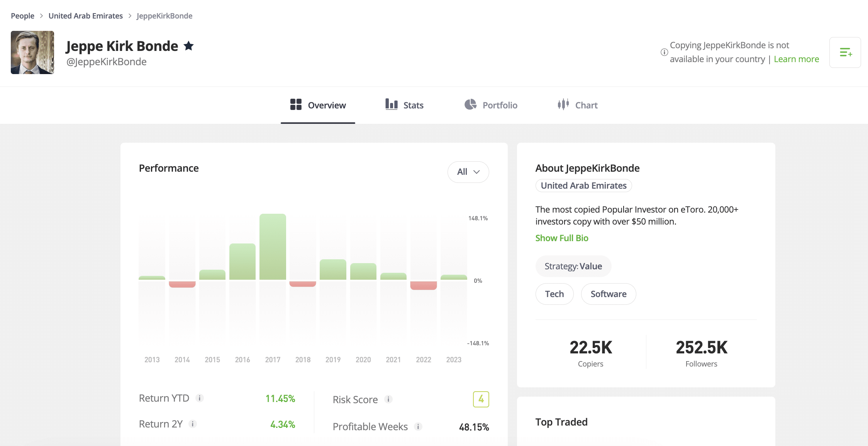Click the 2020 performance bar
The width and height of the screenshot is (868, 446).
[363, 272]
